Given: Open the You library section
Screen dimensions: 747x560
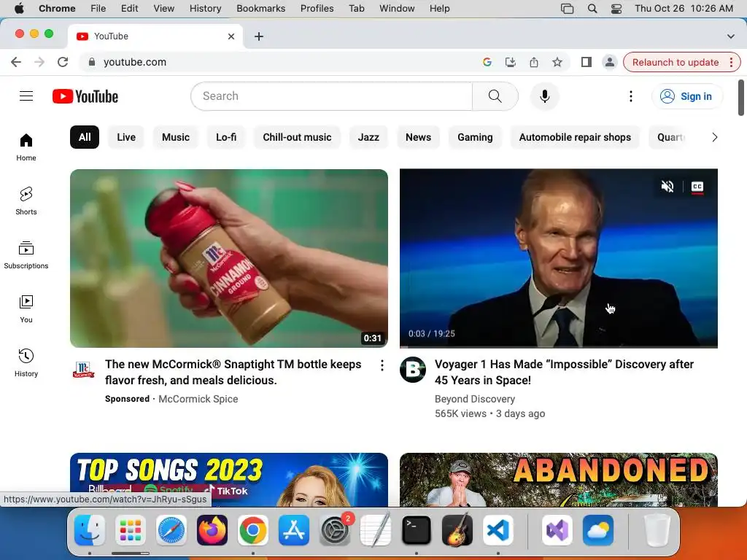Looking at the screenshot, I should [26, 309].
